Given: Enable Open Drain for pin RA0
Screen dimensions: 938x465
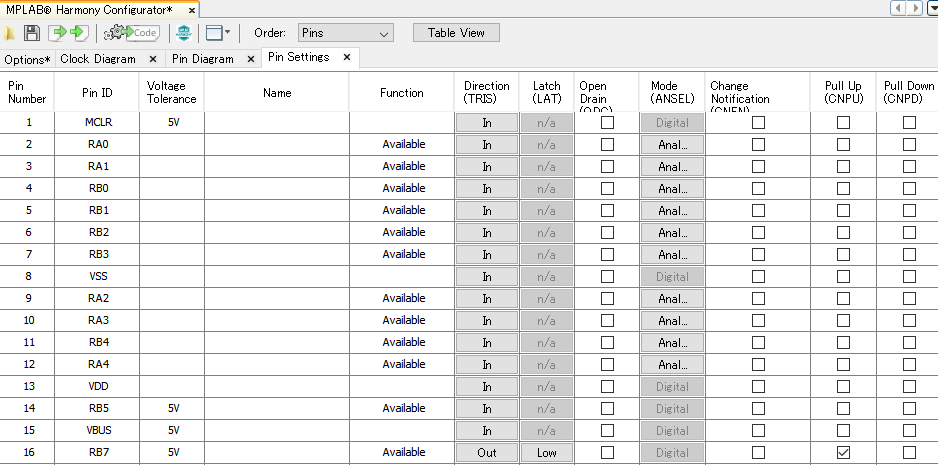Looking at the screenshot, I should point(607,144).
